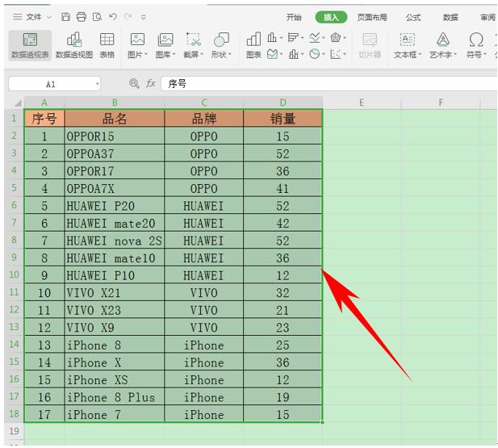The height and width of the screenshot is (448, 498).
Task: Insert a combo chart
Action: [294, 54]
